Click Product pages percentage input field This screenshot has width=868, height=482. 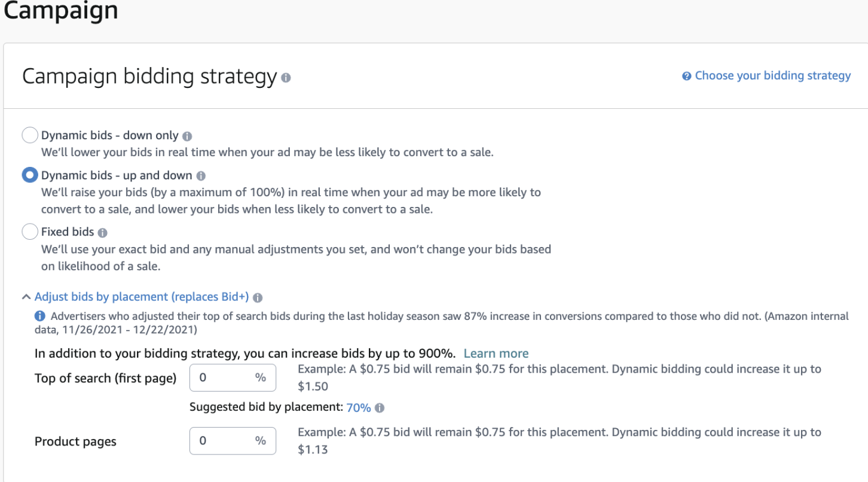[x=225, y=441]
